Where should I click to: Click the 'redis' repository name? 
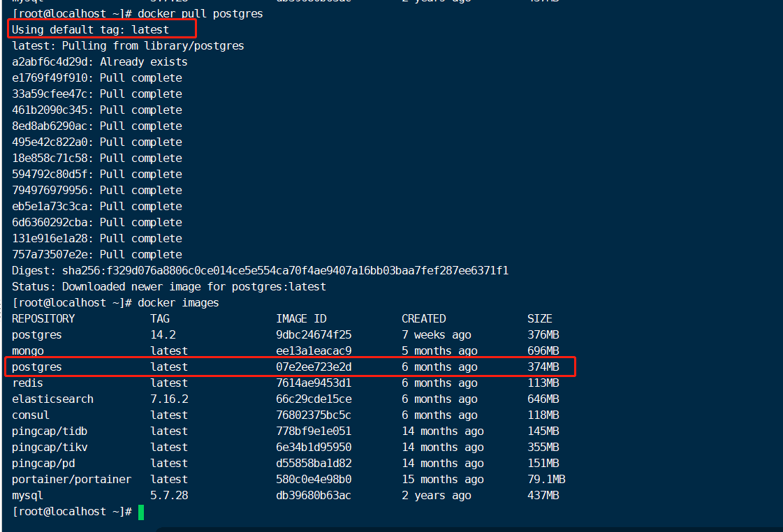point(27,383)
